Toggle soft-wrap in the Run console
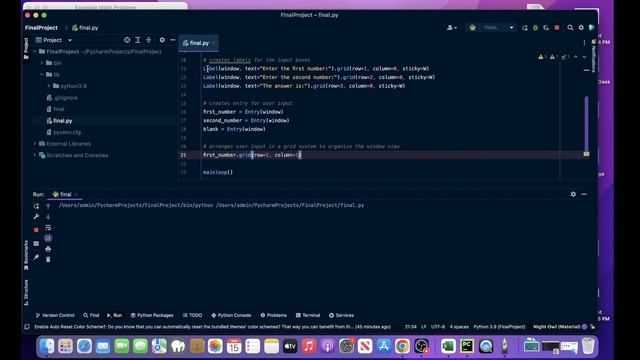Screen dimensions: 640x360 tap(48, 227)
